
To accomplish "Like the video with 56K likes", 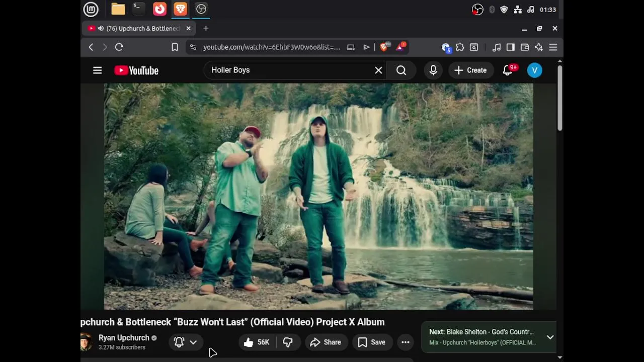I will coord(257,342).
